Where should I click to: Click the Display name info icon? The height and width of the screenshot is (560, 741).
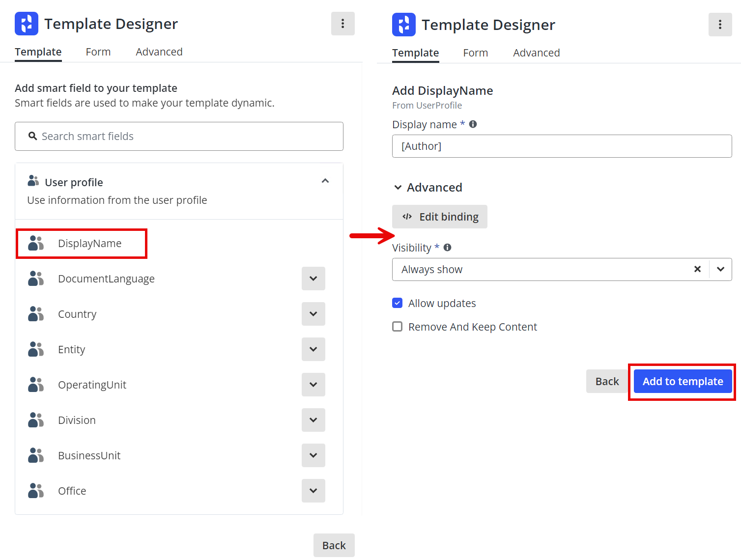click(x=473, y=124)
